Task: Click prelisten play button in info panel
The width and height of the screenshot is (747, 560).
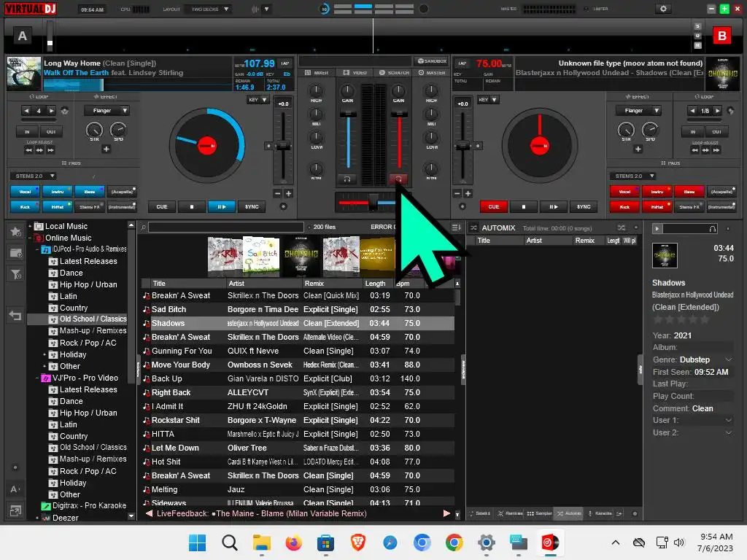Action: 657,228
